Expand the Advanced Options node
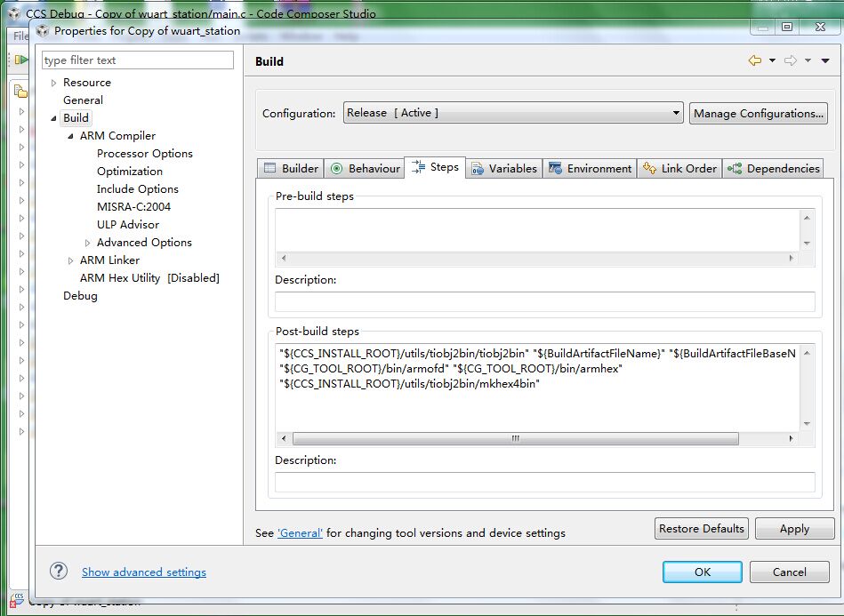 pyautogui.click(x=87, y=243)
